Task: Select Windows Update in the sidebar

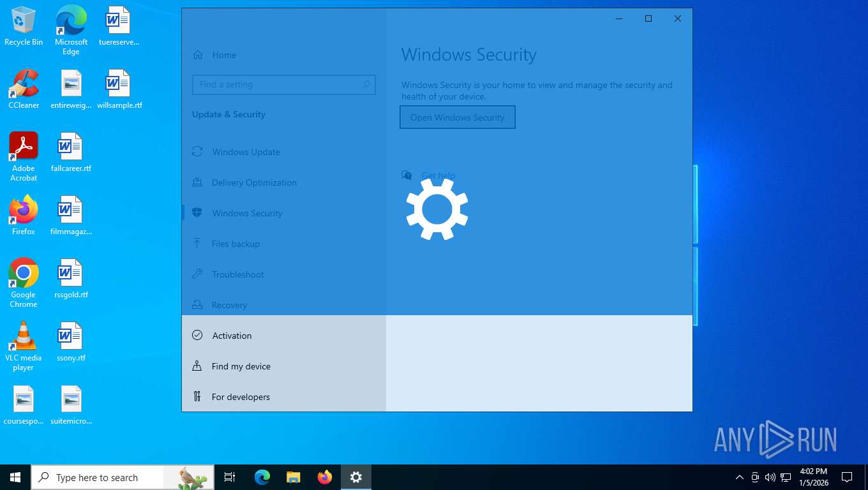Action: coord(284,152)
